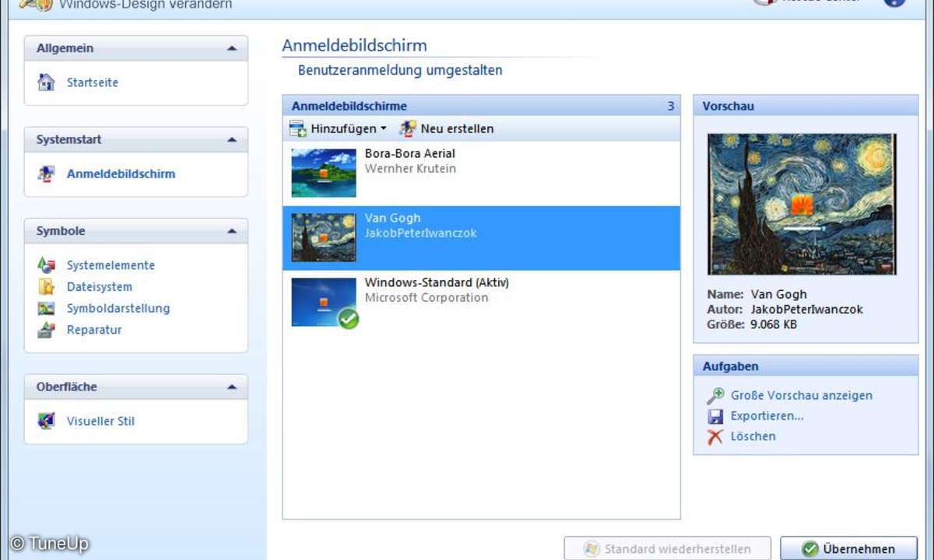Click the Anmeldebildschirm sidebar icon
Image resolution: width=934 pixels, height=560 pixels.
(x=47, y=173)
